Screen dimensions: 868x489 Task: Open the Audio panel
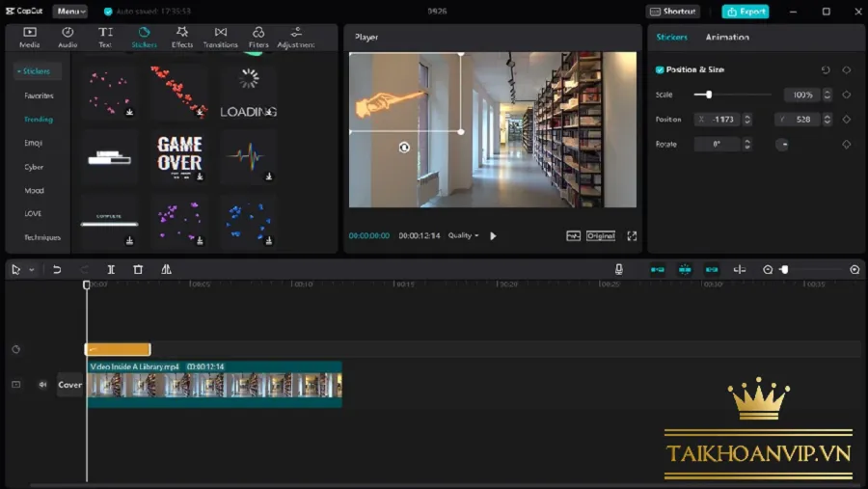pos(68,37)
